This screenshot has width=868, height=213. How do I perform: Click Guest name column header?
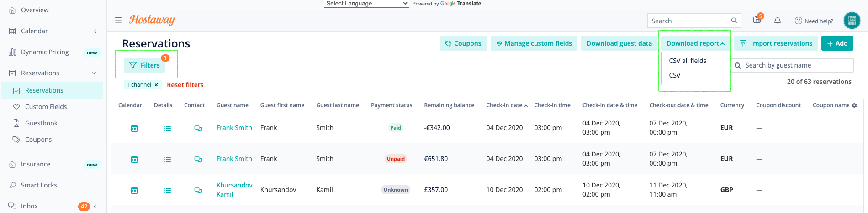pos(233,105)
